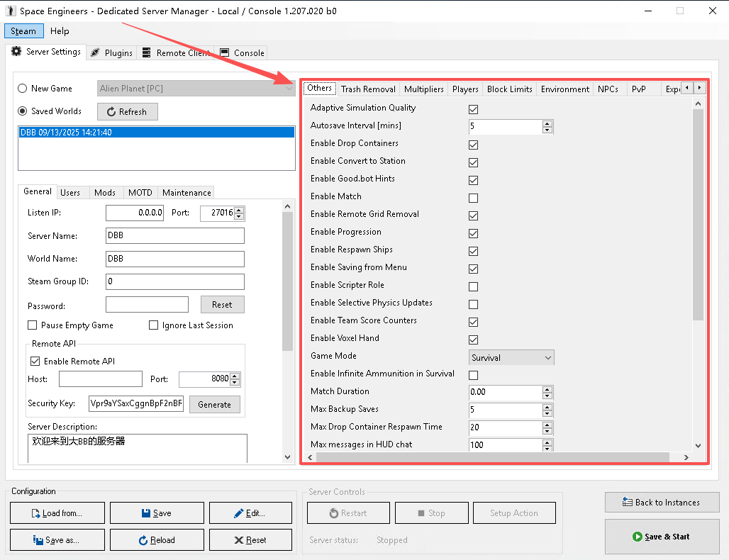Switch to the Trash Removal tab

coord(368,89)
